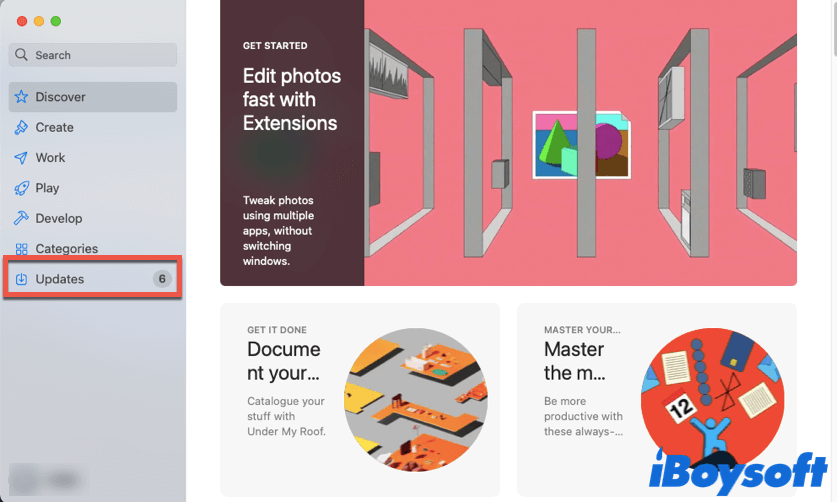Screen dimensions: 837x502
Task: Click the Create paintbrush icon
Action: [21, 127]
